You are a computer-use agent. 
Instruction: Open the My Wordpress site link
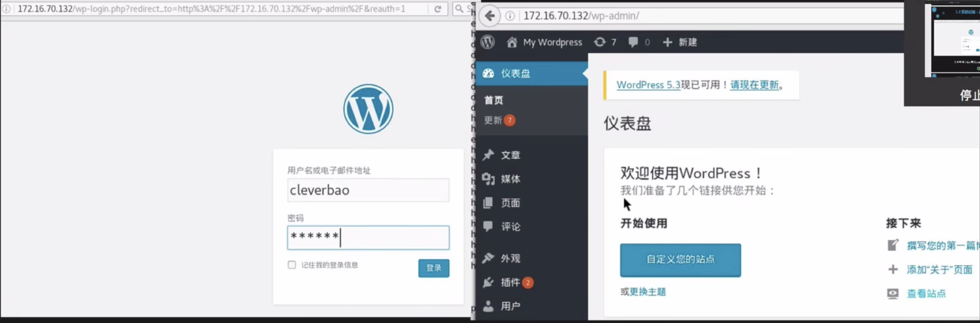point(552,42)
